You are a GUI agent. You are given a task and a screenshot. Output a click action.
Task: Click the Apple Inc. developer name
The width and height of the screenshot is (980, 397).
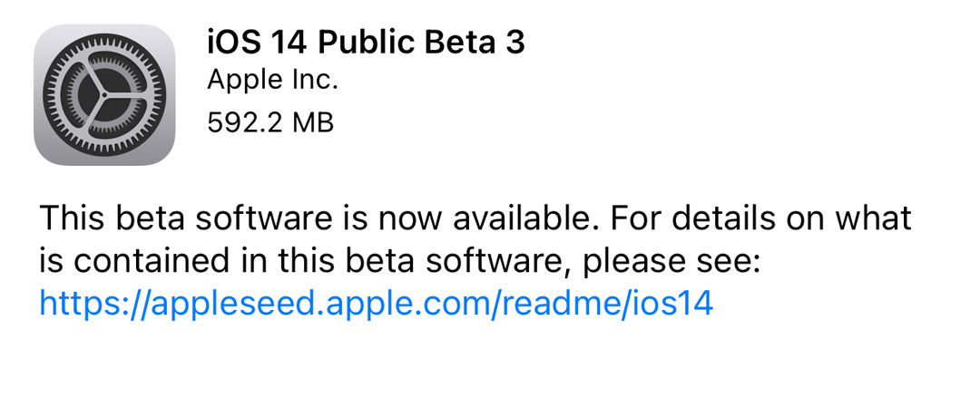[x=272, y=80]
